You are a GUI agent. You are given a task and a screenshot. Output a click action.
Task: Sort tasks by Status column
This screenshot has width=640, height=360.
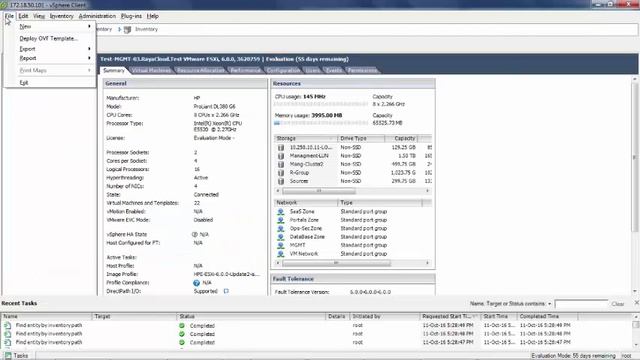(x=251, y=316)
